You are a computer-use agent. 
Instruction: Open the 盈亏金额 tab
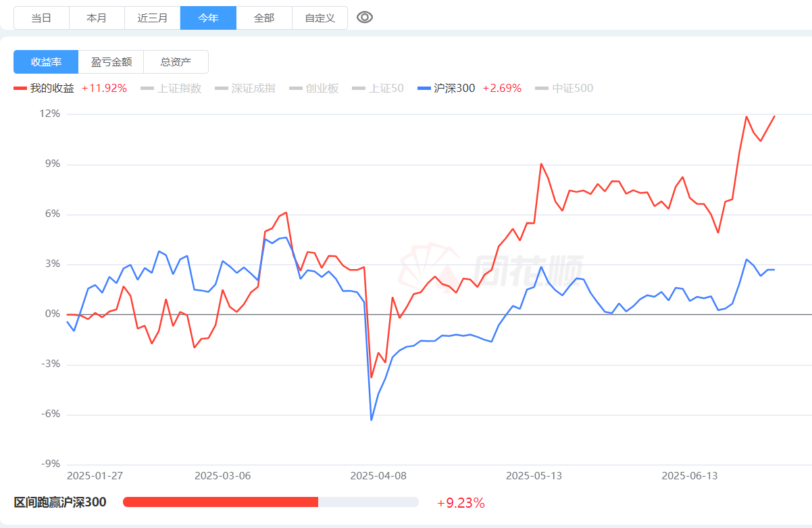111,62
